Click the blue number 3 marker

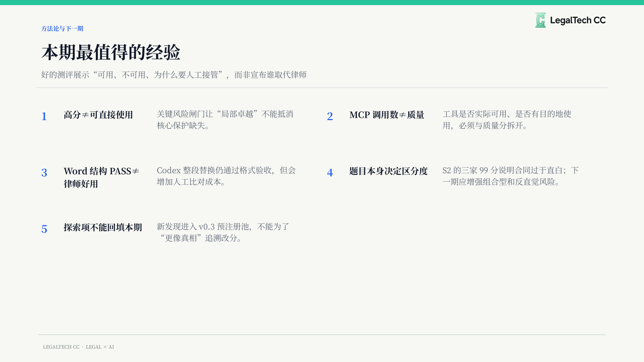pos(44,173)
